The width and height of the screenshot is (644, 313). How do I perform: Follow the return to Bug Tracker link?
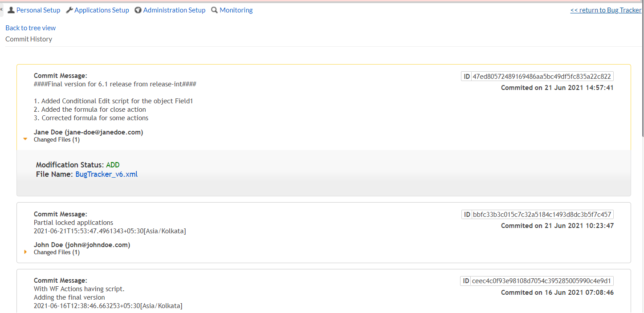pos(606,10)
